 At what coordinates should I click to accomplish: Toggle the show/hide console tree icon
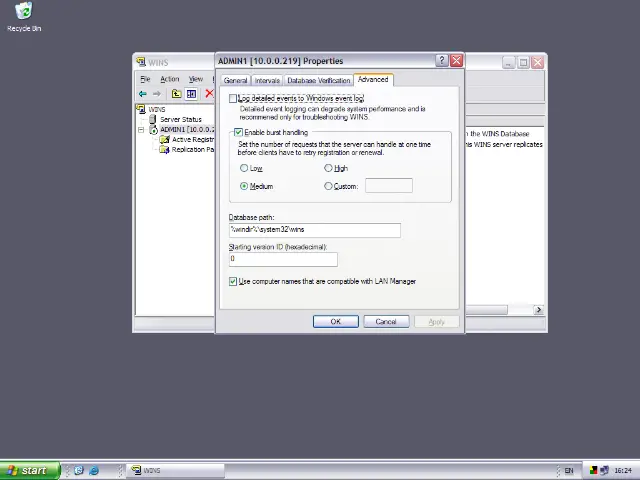[x=191, y=94]
